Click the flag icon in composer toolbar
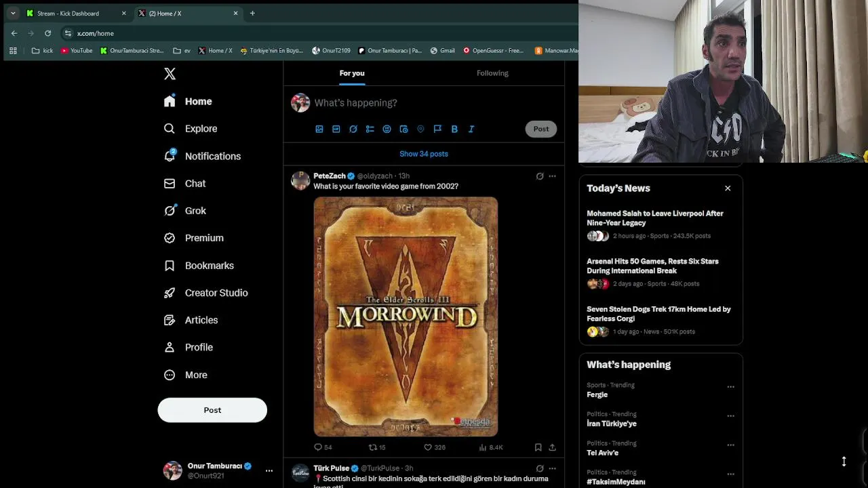 click(437, 129)
